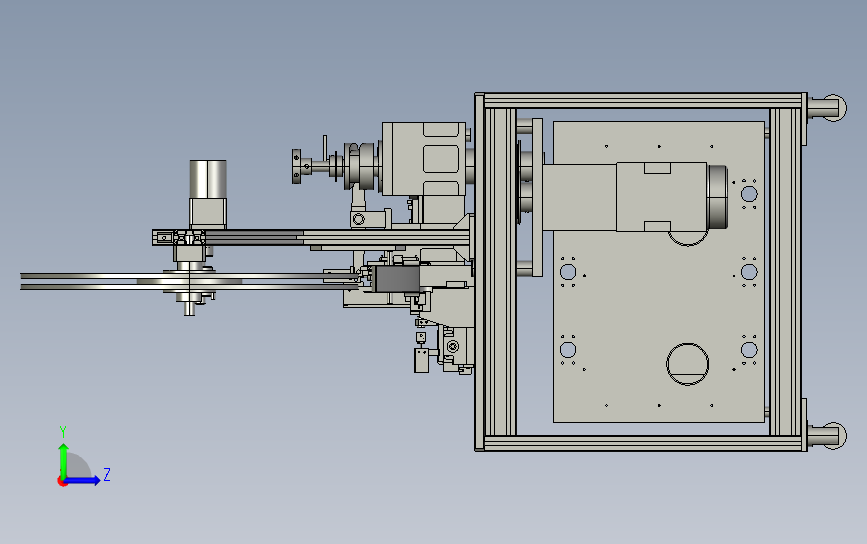Select the large pulley disc on the long rails
867x544 pixels.
pyautogui.click(x=190, y=281)
